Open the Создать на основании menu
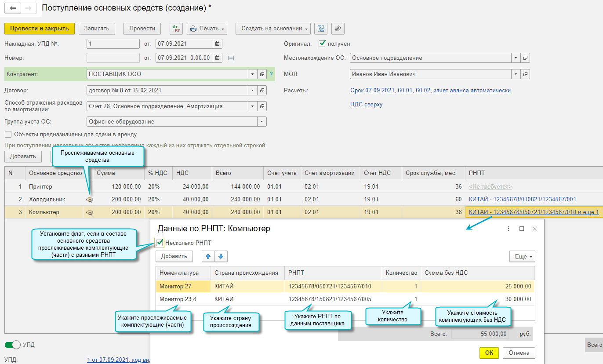This screenshot has height=364, width=603. pyautogui.click(x=273, y=29)
